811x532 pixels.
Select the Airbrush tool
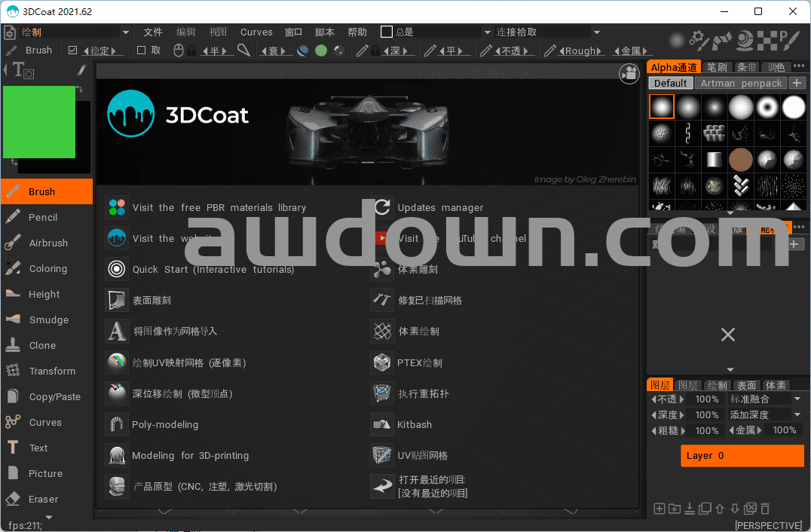(47, 243)
